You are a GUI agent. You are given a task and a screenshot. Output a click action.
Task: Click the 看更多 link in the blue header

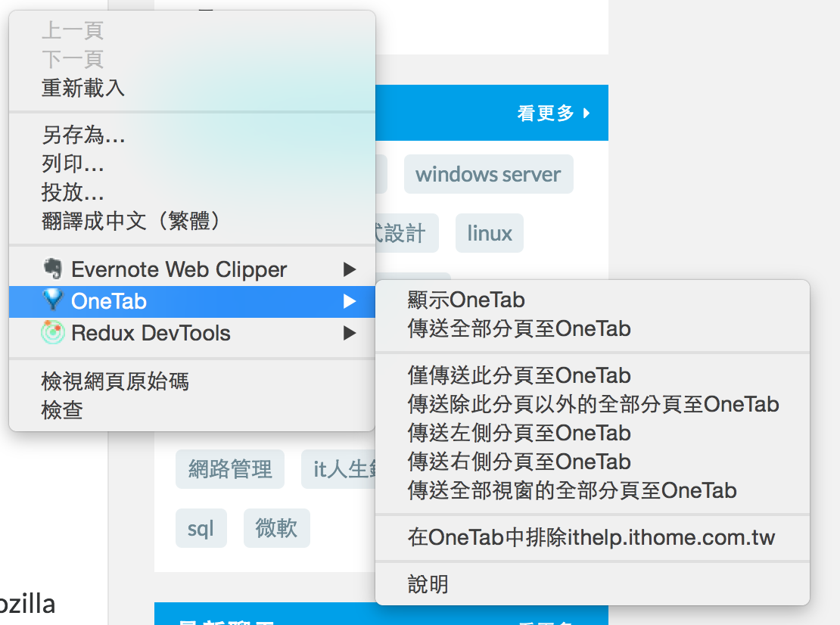[553, 113]
